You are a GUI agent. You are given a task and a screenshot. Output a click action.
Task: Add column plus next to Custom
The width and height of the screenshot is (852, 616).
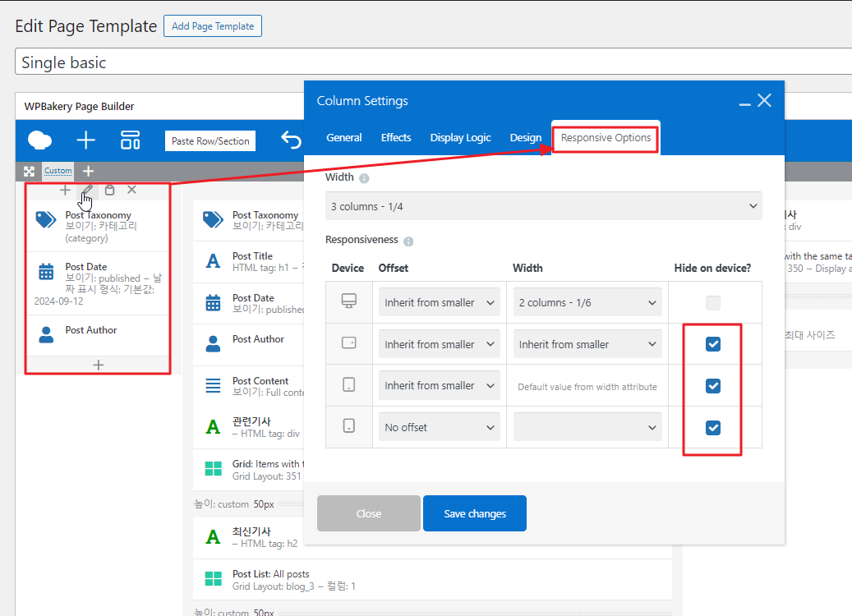88,172
